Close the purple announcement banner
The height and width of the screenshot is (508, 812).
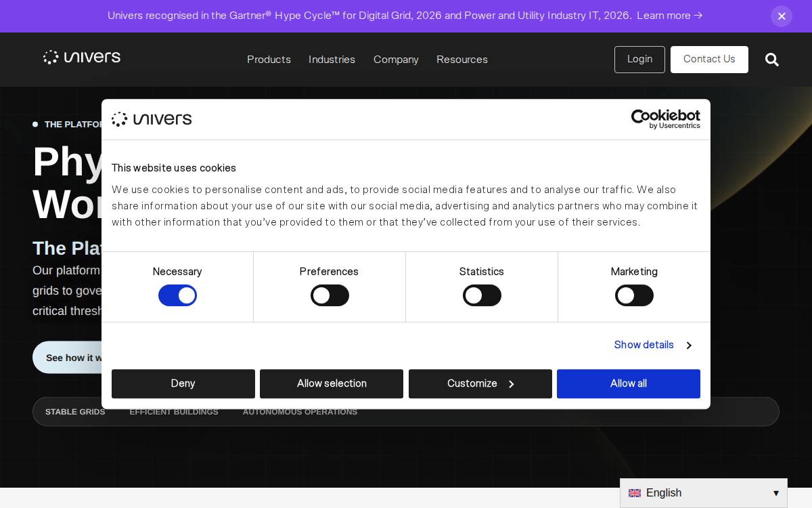point(782,16)
